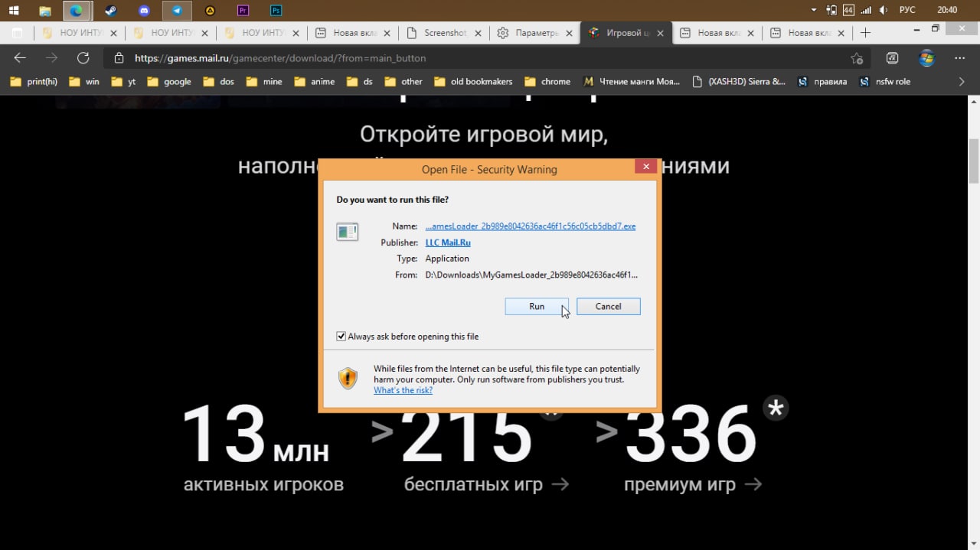Viewport: 980px width, 550px height.
Task: Click the security shield warning icon
Action: coord(348,378)
